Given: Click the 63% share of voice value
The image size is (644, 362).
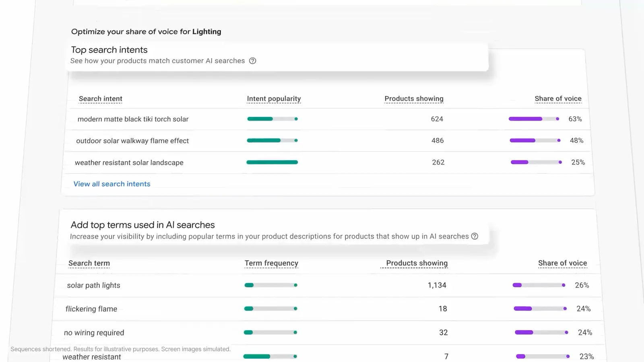Looking at the screenshot, I should 575,119.
